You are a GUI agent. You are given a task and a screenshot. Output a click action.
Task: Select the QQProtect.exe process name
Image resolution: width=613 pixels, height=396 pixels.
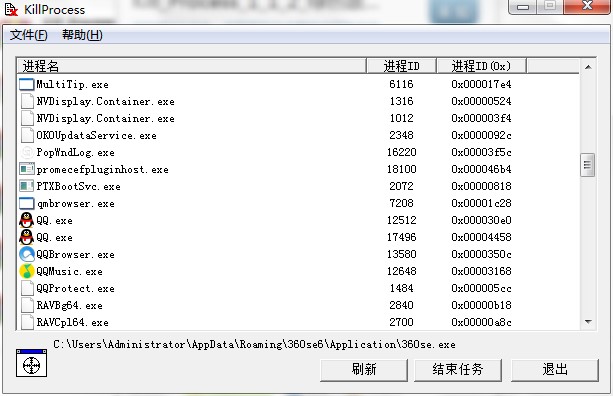click(x=75, y=288)
